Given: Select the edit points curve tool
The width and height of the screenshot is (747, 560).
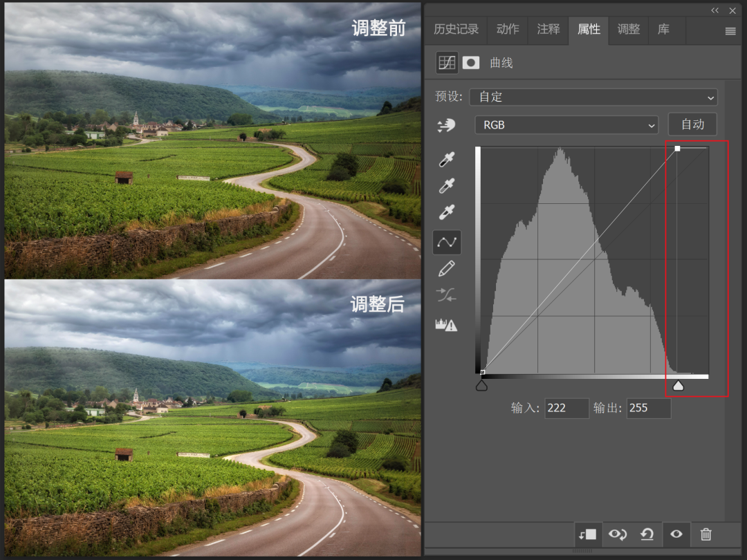Looking at the screenshot, I should [x=447, y=242].
